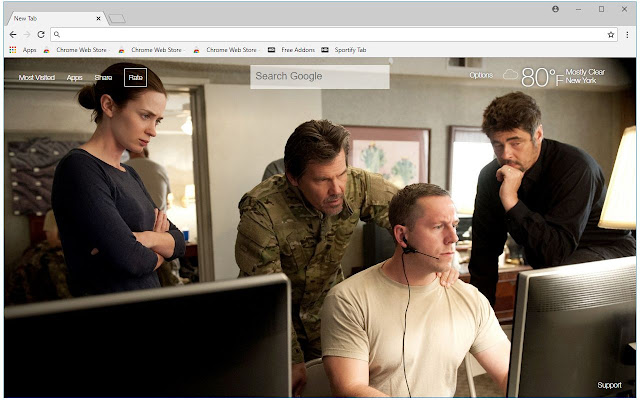The image size is (640, 400).
Task: Click the 80°F temperature reading
Action: (542, 77)
